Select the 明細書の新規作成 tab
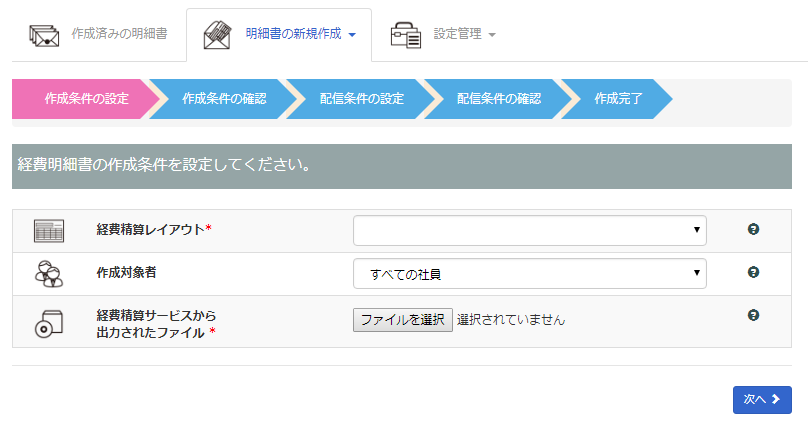This screenshot has height=429, width=808. pos(294,34)
